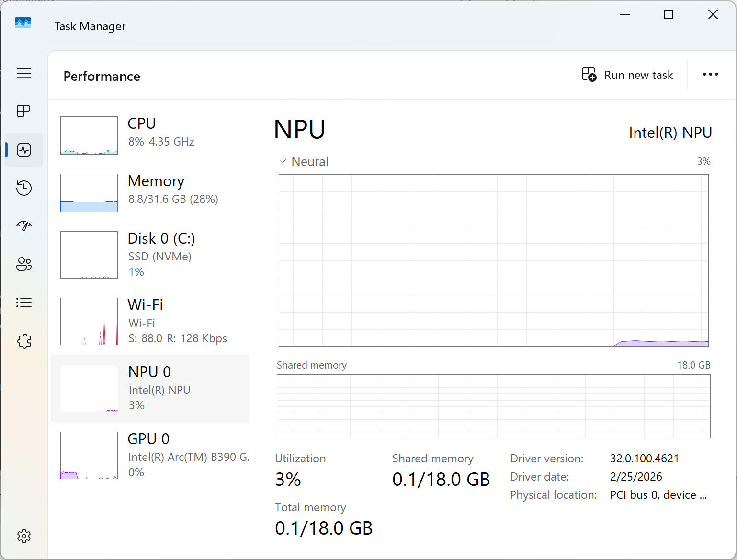This screenshot has width=737, height=560.
Task: Click the large NPU heading
Action: [299, 129]
